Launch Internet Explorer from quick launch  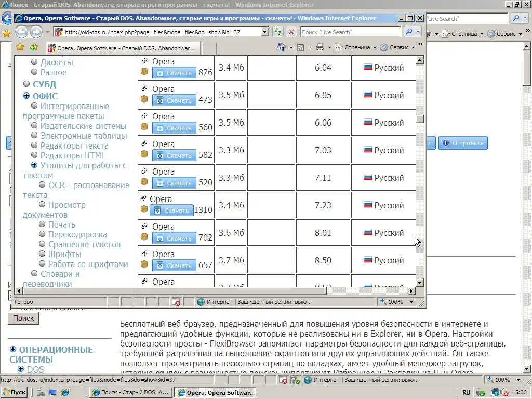65,393
